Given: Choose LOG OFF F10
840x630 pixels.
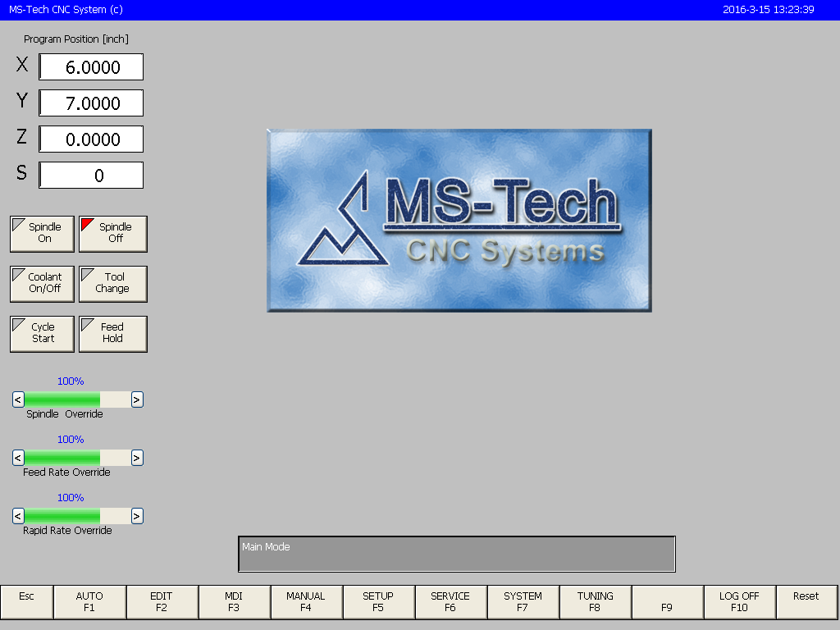Looking at the screenshot, I should [739, 601].
